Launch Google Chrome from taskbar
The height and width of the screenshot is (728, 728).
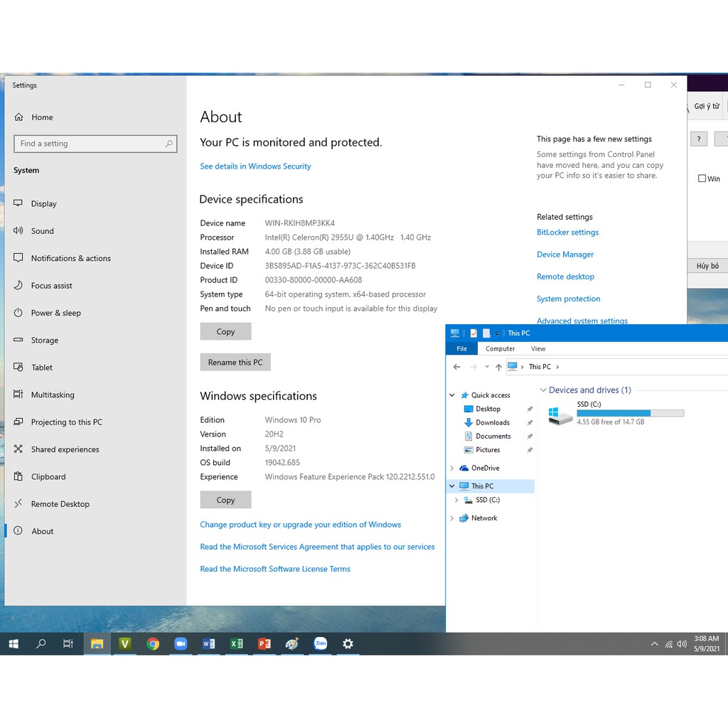click(153, 644)
